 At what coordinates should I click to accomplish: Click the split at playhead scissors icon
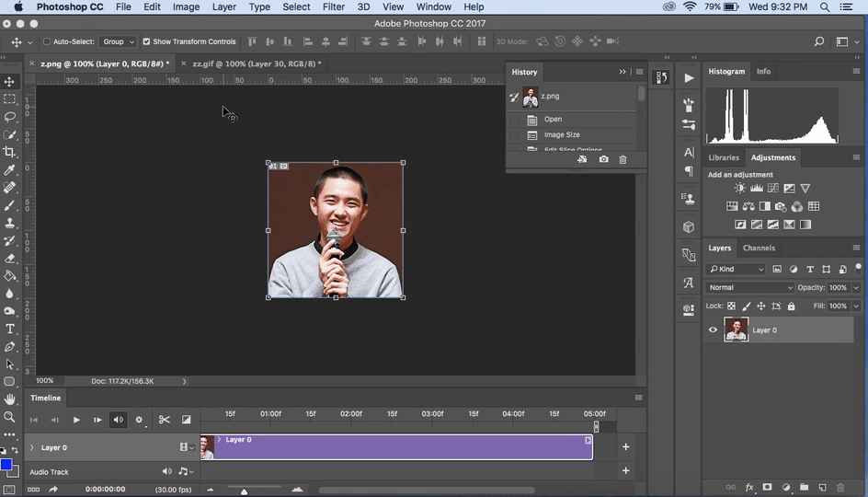(165, 420)
